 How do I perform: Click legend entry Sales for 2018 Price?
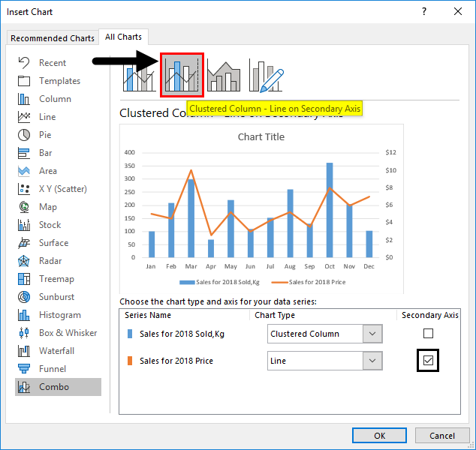pos(309,282)
